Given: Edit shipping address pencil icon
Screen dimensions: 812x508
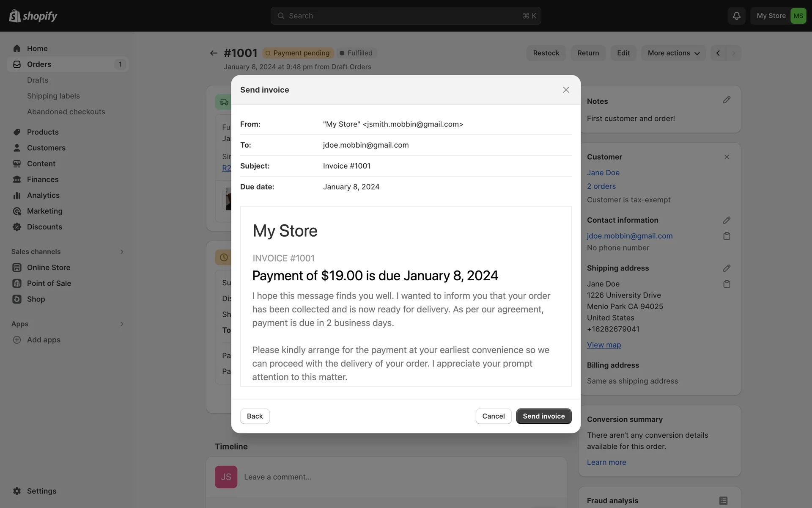Looking at the screenshot, I should pyautogui.click(x=727, y=268).
